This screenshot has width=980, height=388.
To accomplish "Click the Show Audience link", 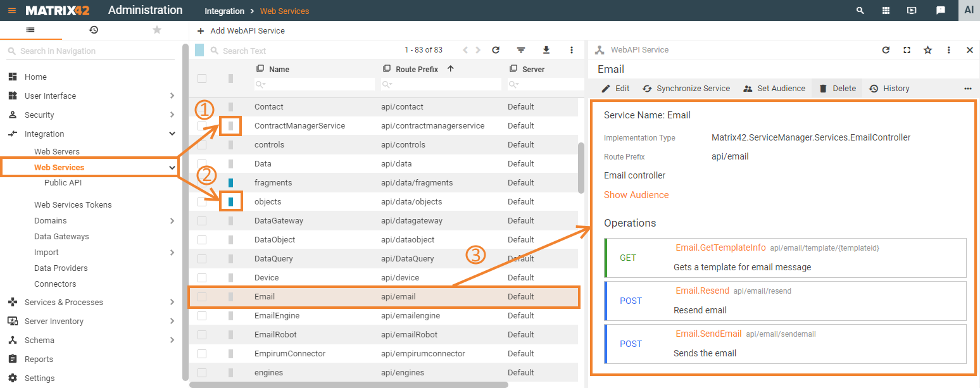I will pos(636,195).
